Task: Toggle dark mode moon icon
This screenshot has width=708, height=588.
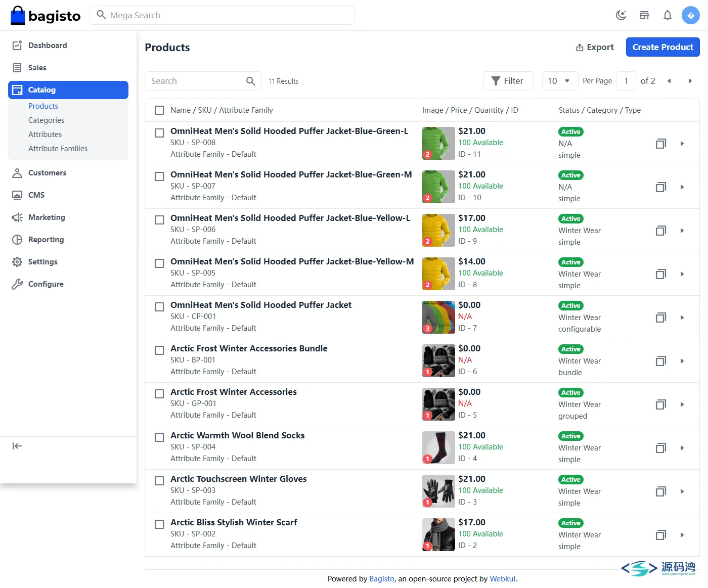Action: pos(621,15)
